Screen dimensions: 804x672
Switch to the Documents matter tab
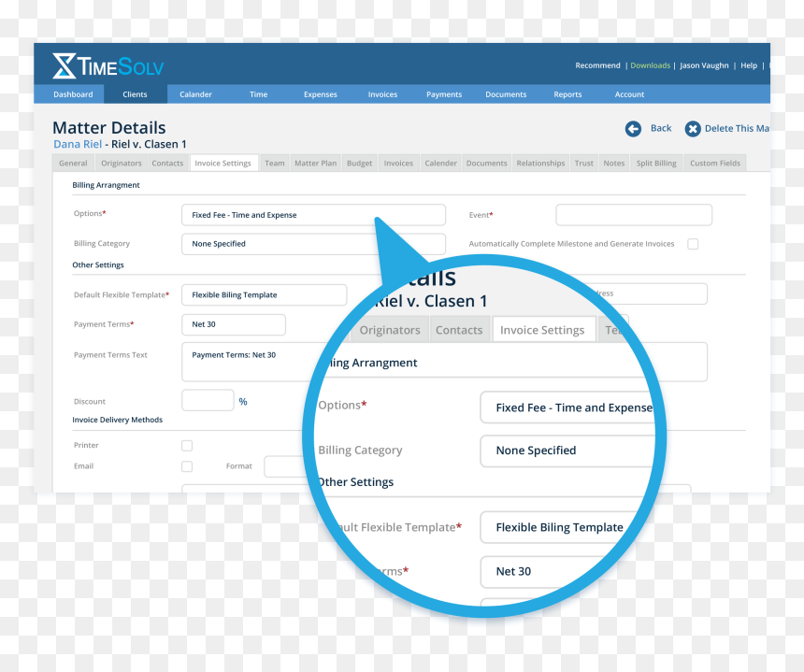click(486, 163)
